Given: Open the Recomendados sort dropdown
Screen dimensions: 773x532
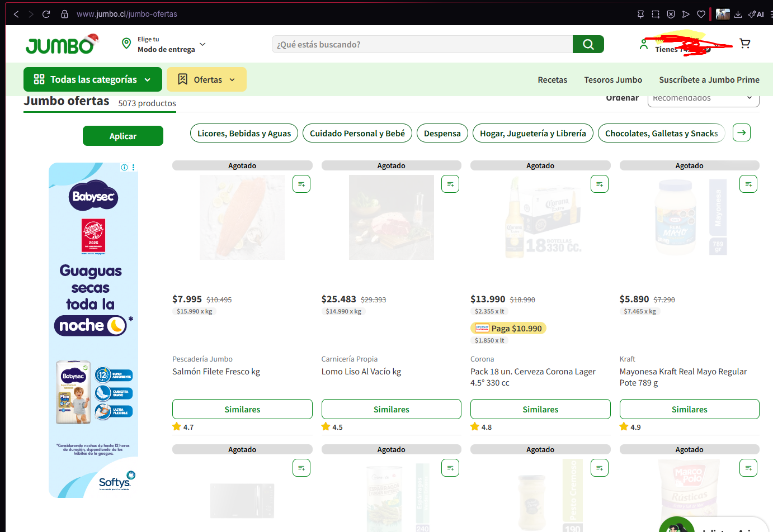Looking at the screenshot, I should (x=703, y=99).
